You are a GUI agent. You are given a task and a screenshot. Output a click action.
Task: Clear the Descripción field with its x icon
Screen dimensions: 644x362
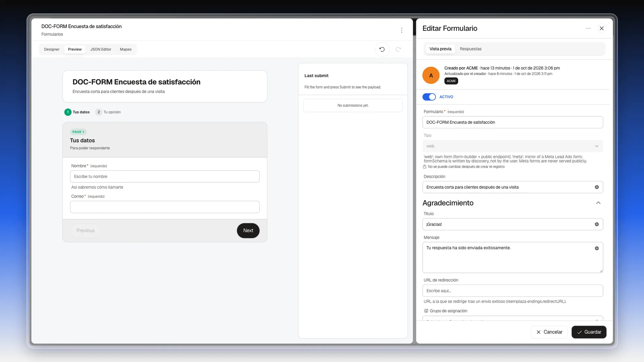click(597, 187)
